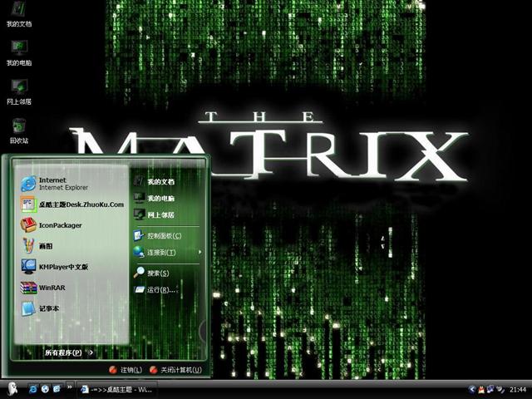Click the Start button on taskbar
The width and height of the screenshot is (532, 399).
[x=12, y=389]
